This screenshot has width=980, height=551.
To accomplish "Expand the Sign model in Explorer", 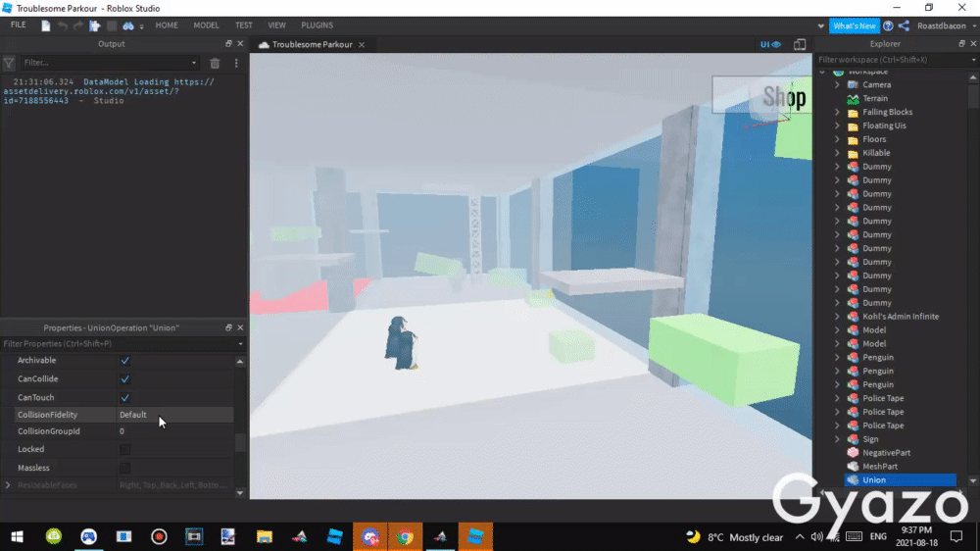I will (838, 439).
